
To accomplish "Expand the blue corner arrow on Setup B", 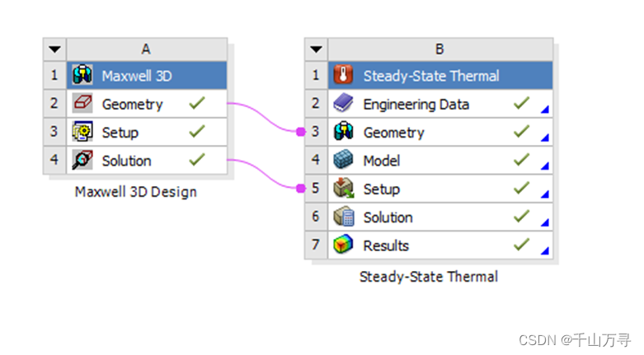I will coord(545,194).
